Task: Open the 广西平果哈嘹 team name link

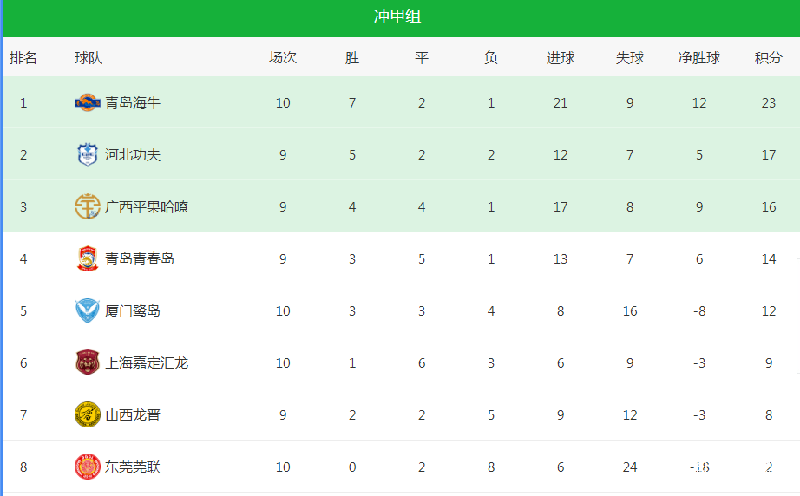Action: pos(146,207)
